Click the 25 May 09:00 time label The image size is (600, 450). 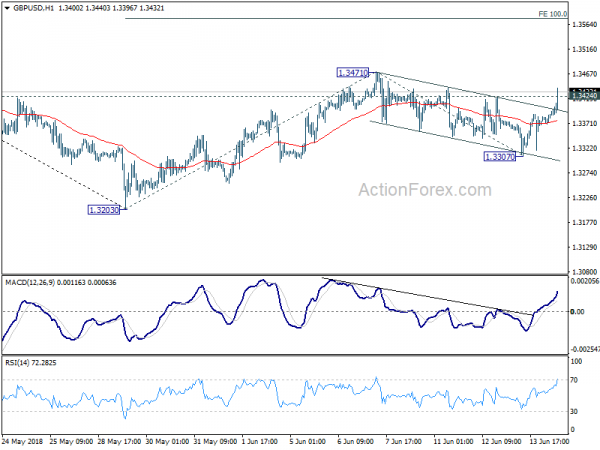tap(71, 441)
